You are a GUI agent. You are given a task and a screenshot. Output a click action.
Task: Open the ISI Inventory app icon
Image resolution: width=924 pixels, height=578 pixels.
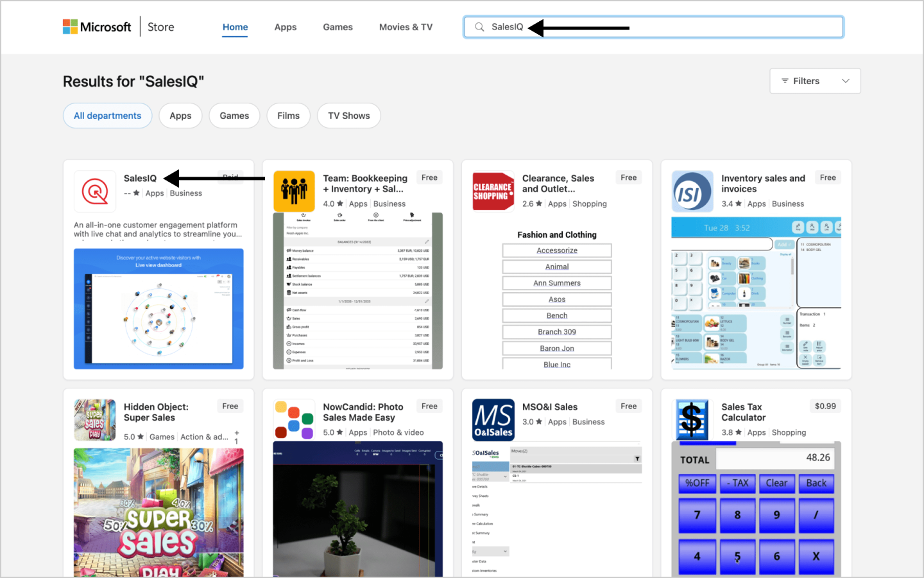click(692, 191)
